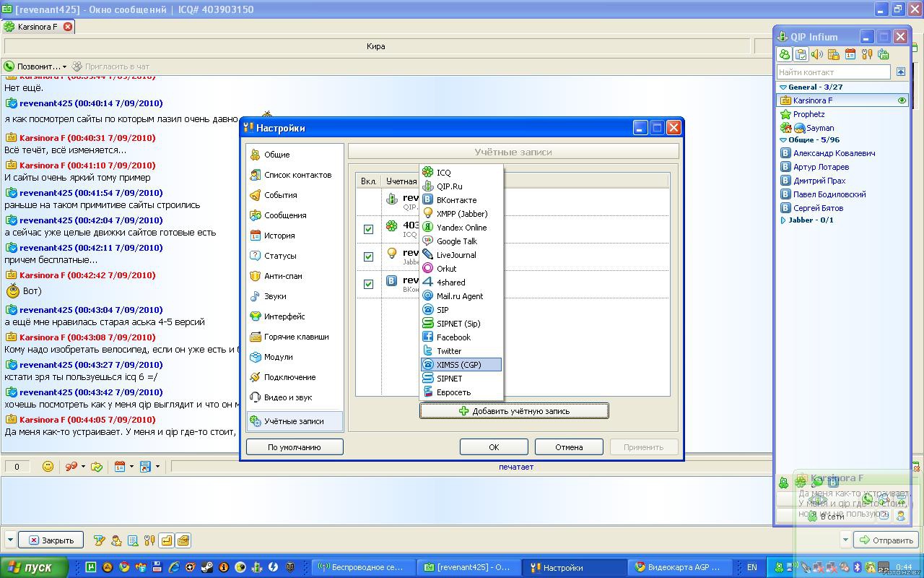The width and height of the screenshot is (924, 578).
Task: Toggle sound speaker icon in QIP Infium
Action: coord(817,54)
